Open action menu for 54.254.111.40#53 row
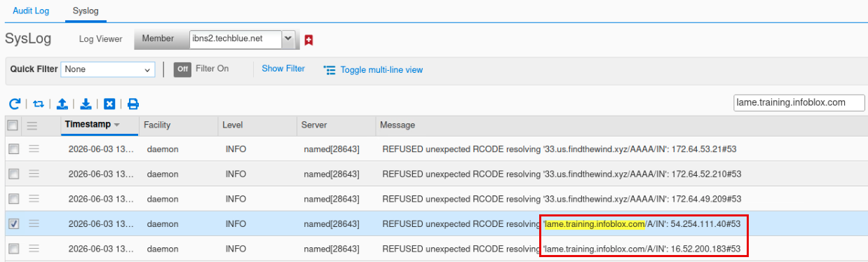 34,224
